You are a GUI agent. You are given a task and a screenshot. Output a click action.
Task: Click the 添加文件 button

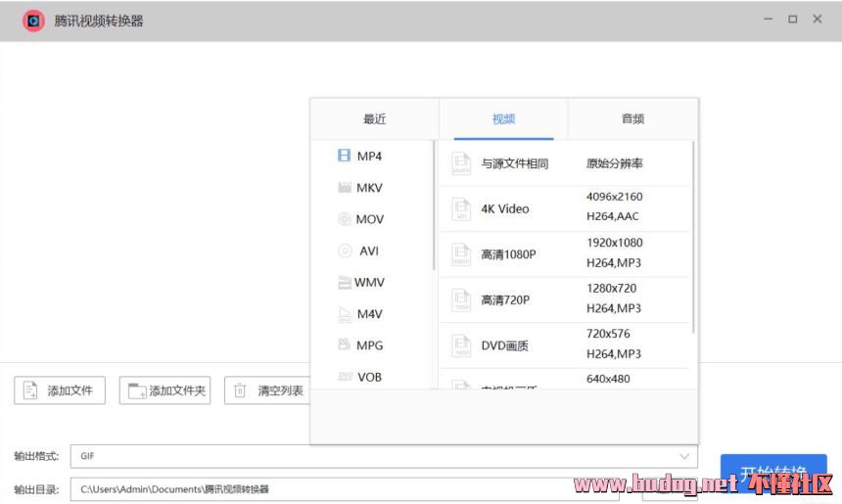point(60,390)
